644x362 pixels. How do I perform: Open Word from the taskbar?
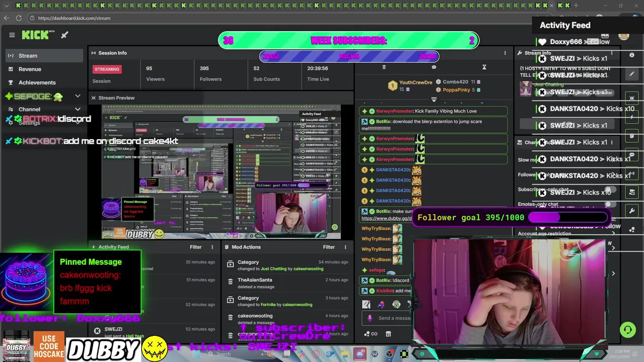click(x=375, y=354)
